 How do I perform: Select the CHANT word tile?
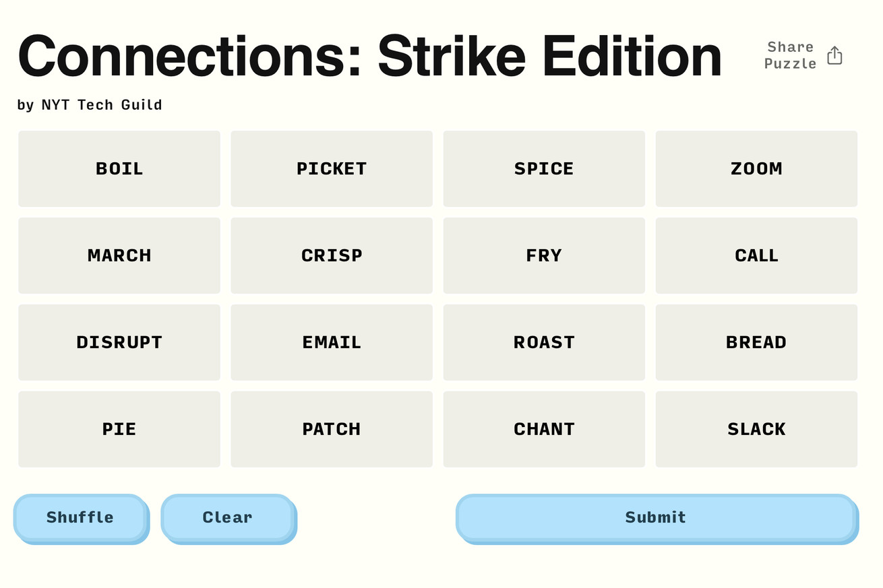(544, 429)
